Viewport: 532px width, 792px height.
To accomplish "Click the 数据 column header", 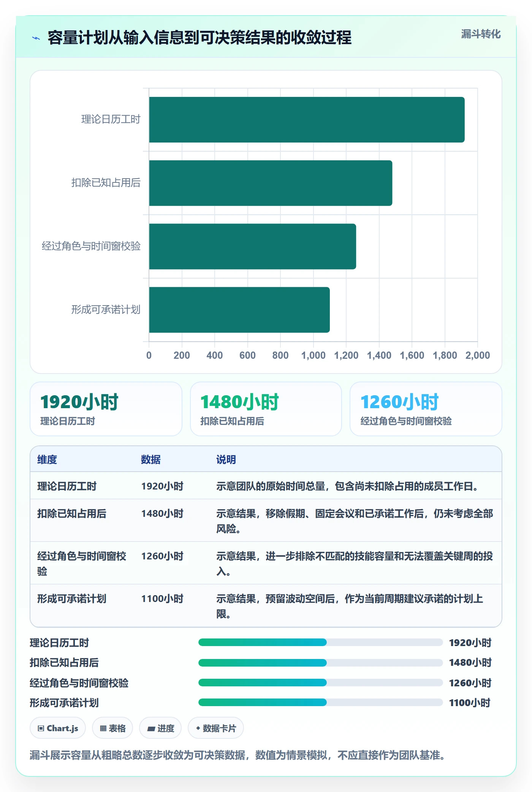I will [x=151, y=459].
